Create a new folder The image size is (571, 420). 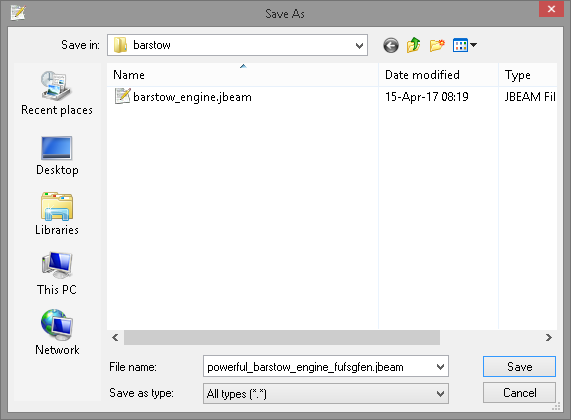tap(437, 45)
